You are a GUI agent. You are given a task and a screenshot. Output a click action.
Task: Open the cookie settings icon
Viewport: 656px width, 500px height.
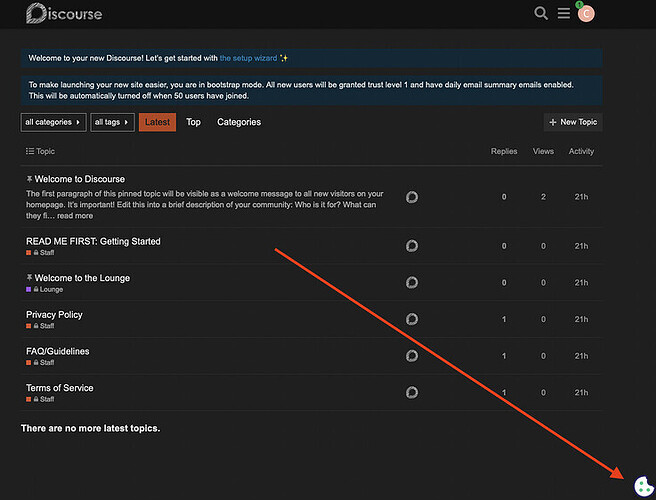tap(644, 487)
